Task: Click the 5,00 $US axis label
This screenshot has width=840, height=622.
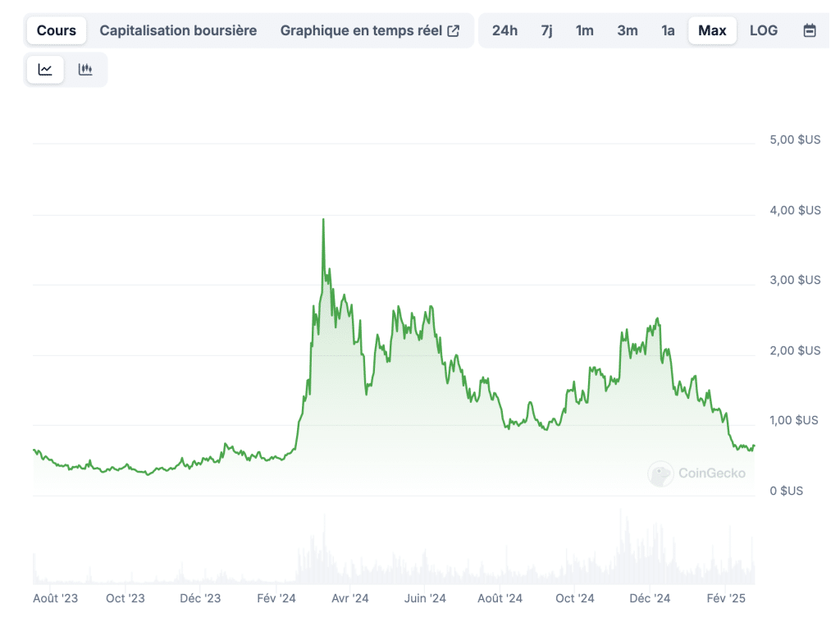Action: click(795, 139)
